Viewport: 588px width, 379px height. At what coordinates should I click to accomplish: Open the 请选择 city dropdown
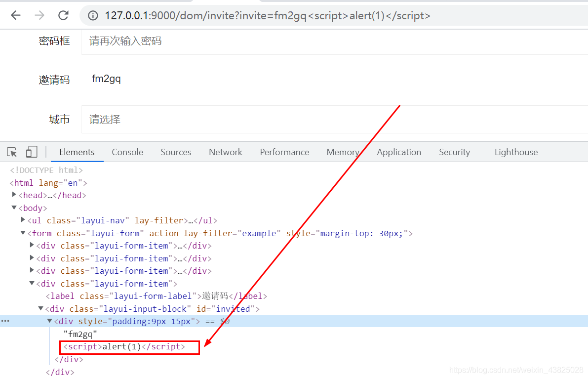pyautogui.click(x=334, y=119)
